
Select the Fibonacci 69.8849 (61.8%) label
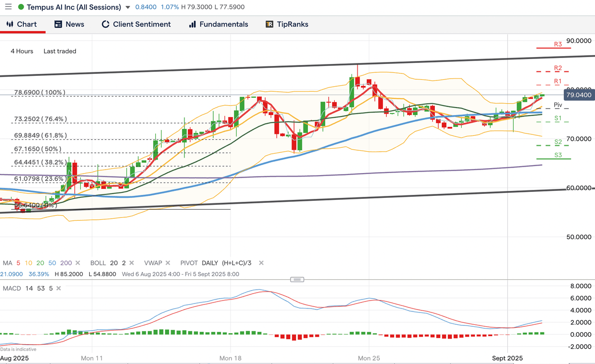40,135
